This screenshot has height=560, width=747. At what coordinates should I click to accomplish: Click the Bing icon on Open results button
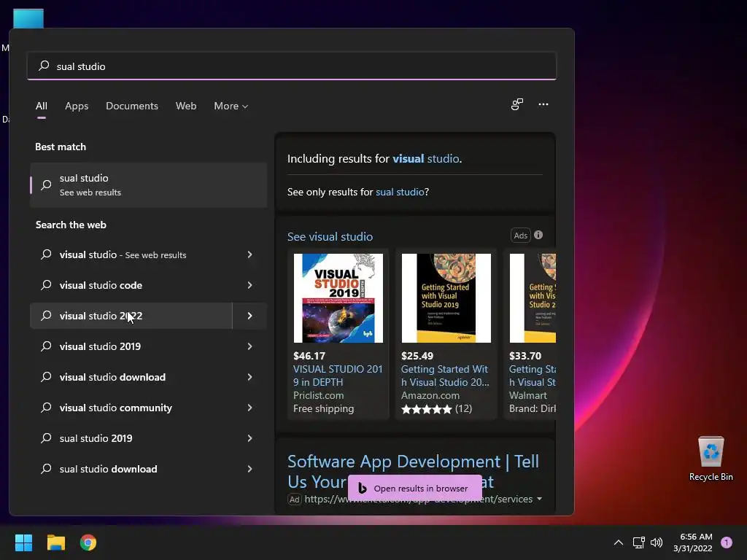tap(362, 488)
